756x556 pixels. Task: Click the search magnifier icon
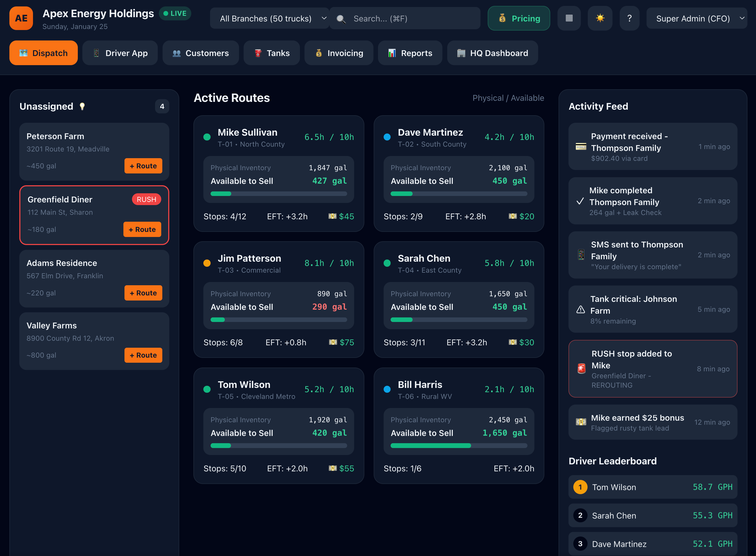coord(341,19)
